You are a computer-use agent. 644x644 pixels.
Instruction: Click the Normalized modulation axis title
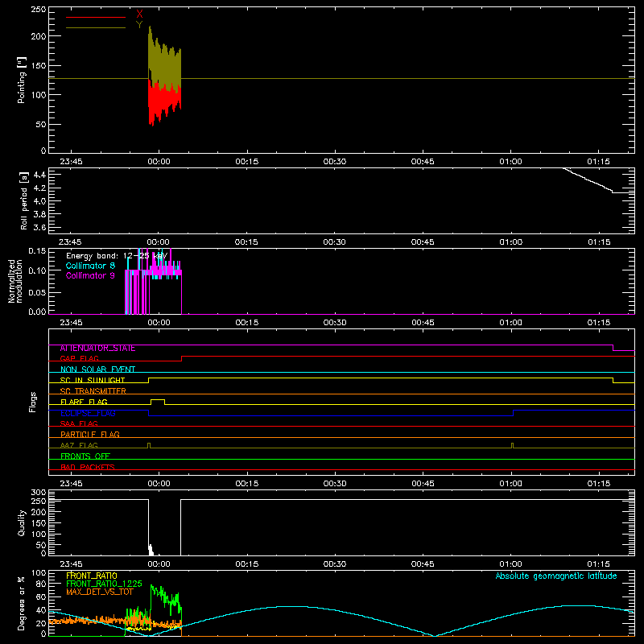point(14,281)
